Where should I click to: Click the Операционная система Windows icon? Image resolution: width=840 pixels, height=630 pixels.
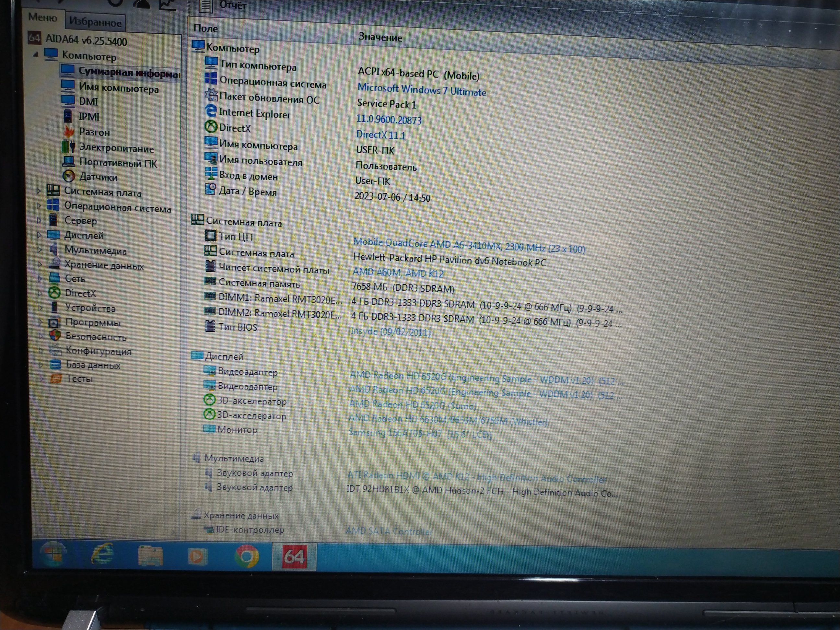coord(211,78)
